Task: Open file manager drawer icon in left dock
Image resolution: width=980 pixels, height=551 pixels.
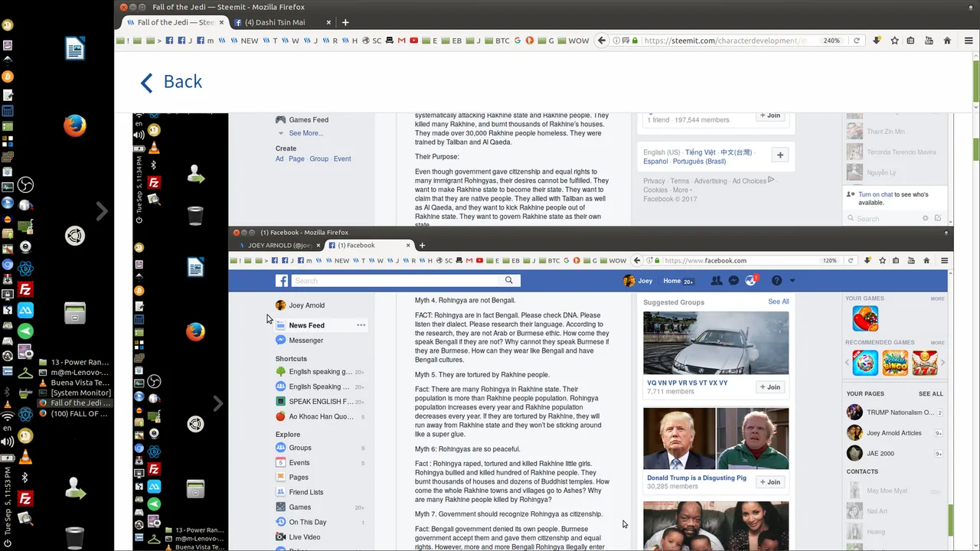Action: [x=74, y=313]
